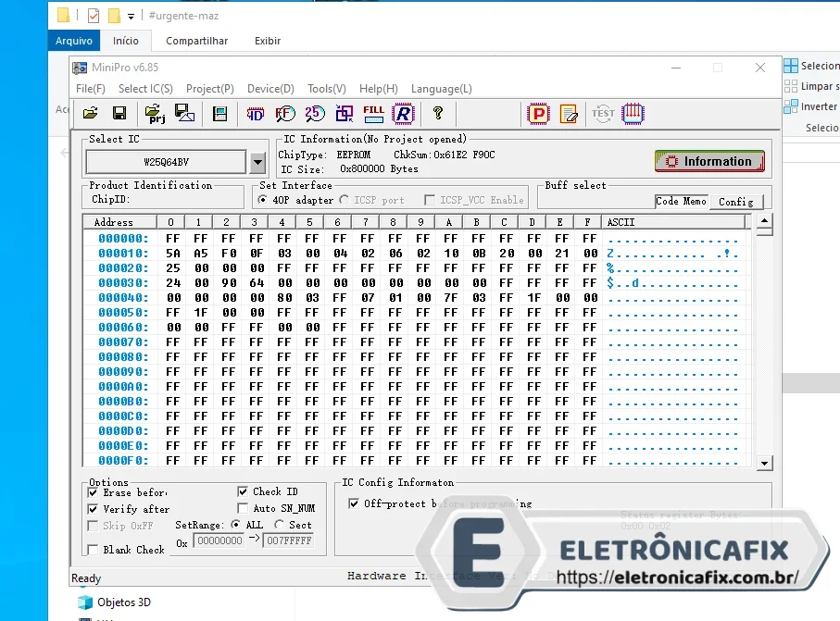The image size is (840, 621).
Task: Click the MiniPro app icon in title bar
Action: 80,68
